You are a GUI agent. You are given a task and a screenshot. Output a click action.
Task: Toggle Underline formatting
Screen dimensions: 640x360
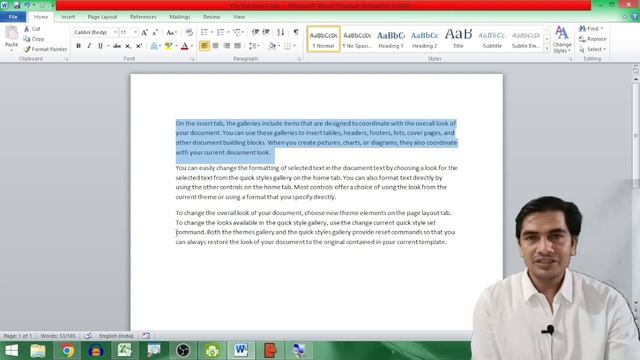(100, 46)
